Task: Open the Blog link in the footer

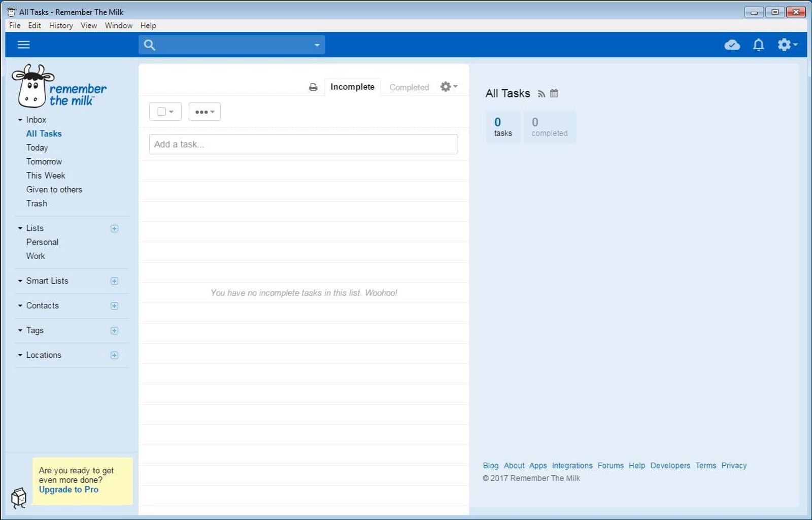Action: (x=491, y=466)
